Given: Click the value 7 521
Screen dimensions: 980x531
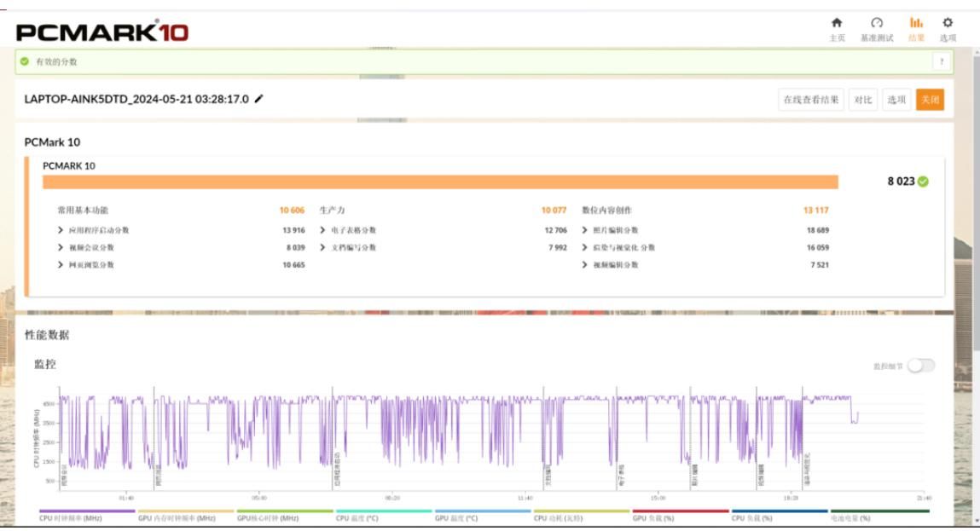Looking at the screenshot, I should click(820, 265).
